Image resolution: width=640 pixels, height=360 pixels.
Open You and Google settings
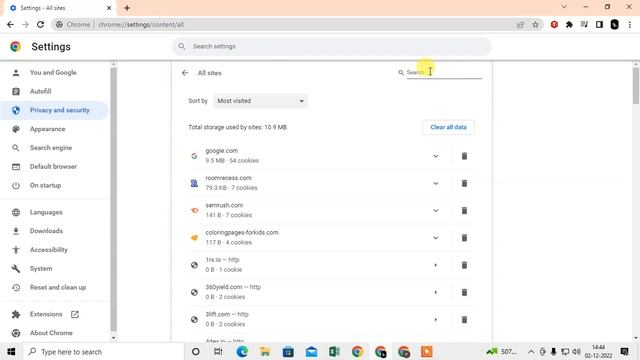click(x=53, y=73)
